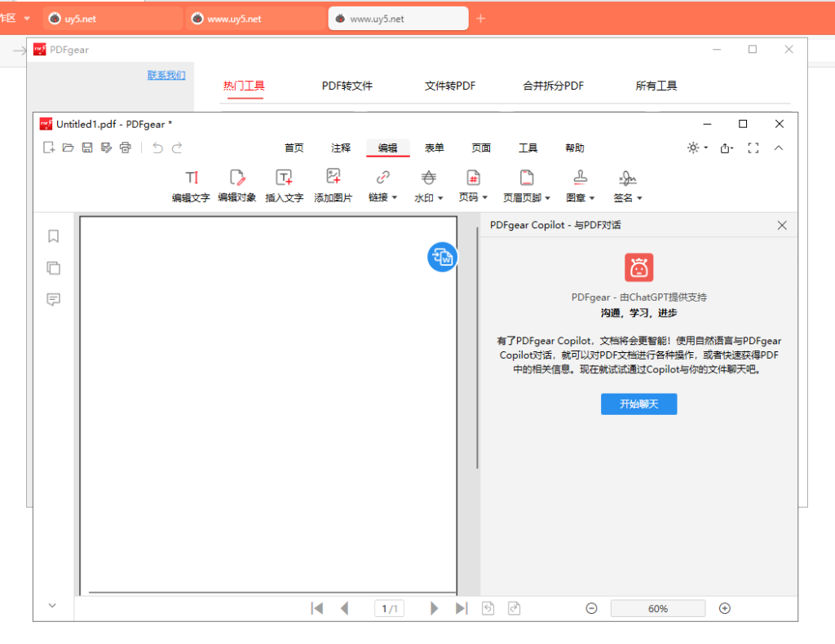The width and height of the screenshot is (835, 644).
Task: Enter fullscreen mode with the frame icon
Action: (753, 148)
